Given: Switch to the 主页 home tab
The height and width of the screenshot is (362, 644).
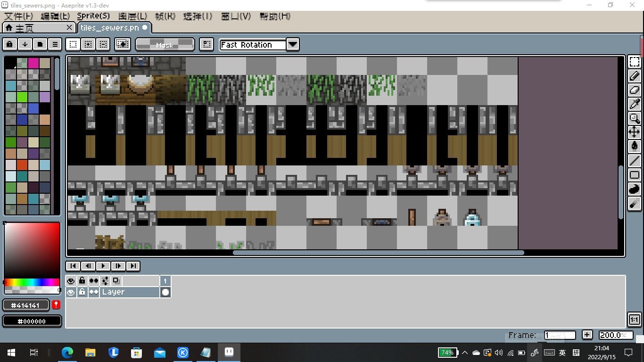Looking at the screenshot, I should [x=39, y=28].
